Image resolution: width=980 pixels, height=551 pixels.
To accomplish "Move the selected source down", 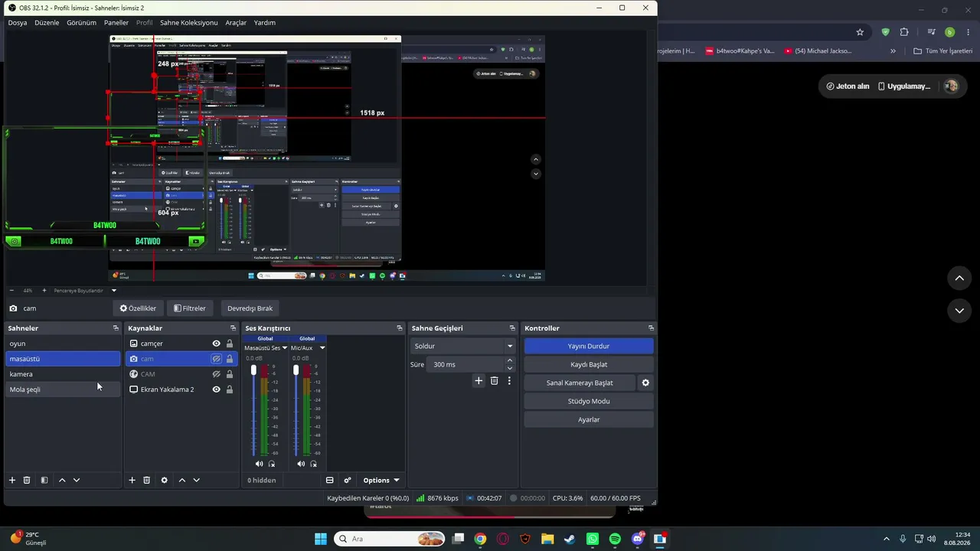I will [x=197, y=481].
